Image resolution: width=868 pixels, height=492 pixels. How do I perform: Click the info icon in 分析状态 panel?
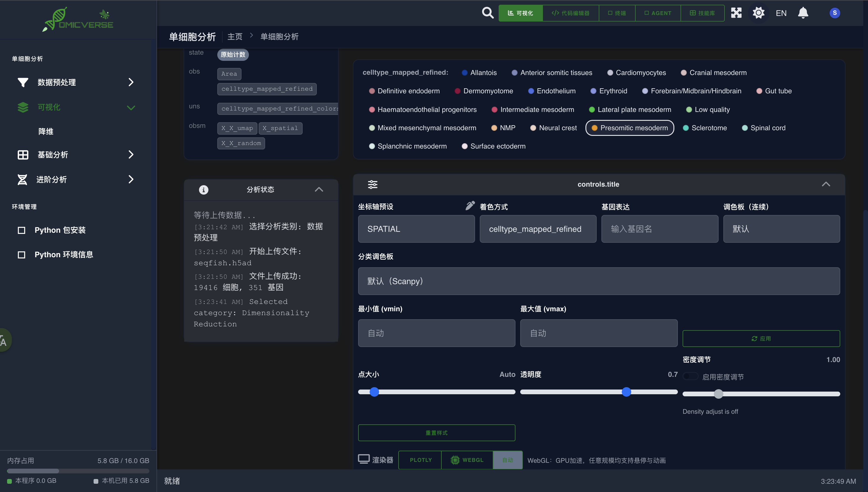203,190
